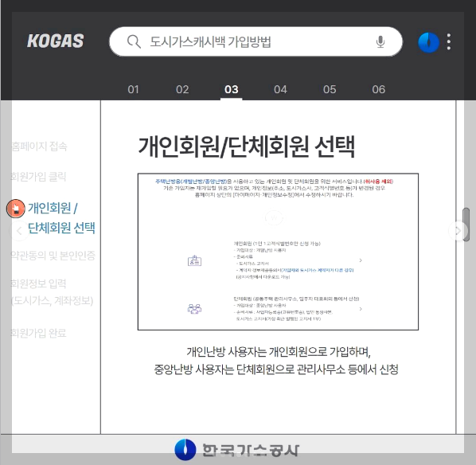Click text 개인난방 사용자는 개인회원으로 가입하며,
Screen dimensions: 476x465
click(x=279, y=352)
